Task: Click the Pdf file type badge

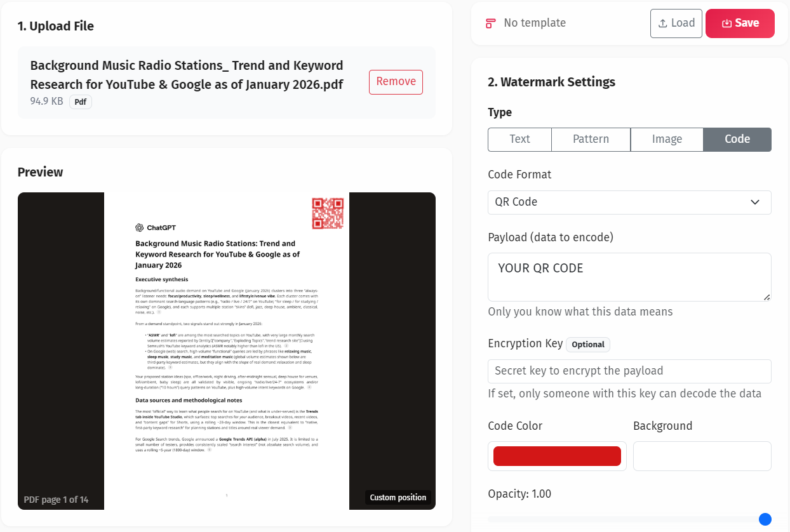Action: pyautogui.click(x=80, y=102)
